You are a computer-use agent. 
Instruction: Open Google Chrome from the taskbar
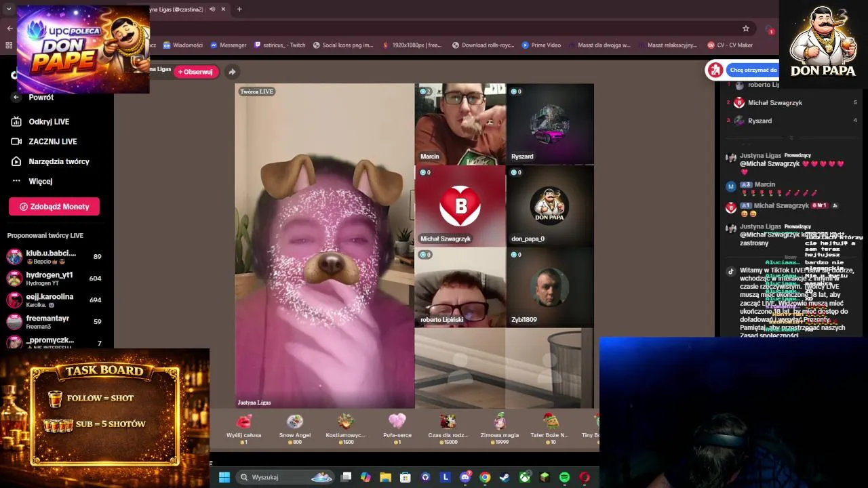(x=485, y=477)
